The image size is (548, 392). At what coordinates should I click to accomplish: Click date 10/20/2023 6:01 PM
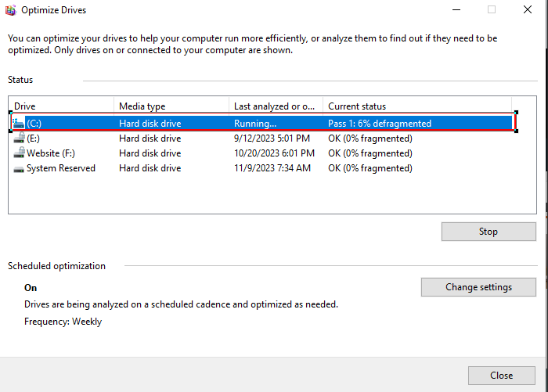(274, 153)
